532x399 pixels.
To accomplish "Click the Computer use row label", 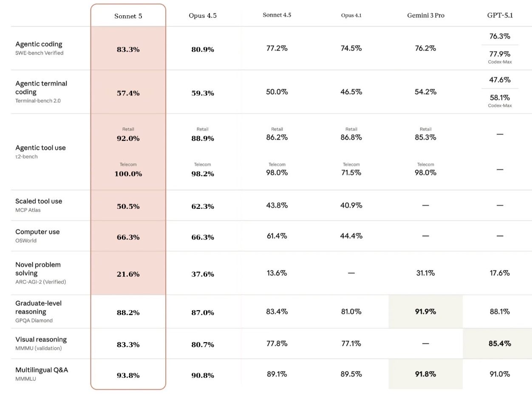I will (x=37, y=232).
